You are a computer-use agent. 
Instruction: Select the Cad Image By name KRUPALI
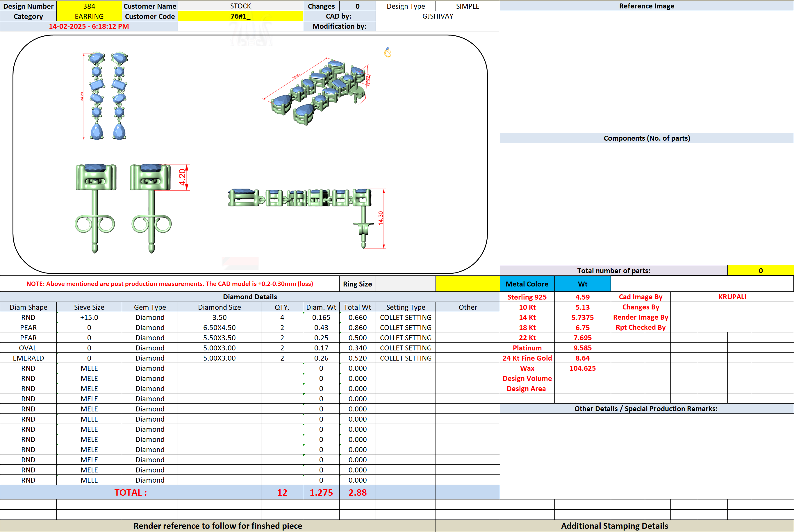click(x=732, y=297)
